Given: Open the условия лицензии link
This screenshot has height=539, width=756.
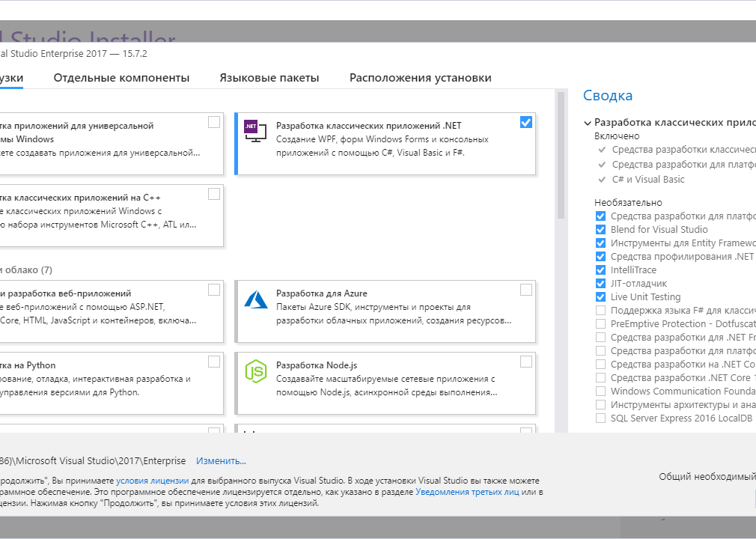Looking at the screenshot, I should (153, 481).
